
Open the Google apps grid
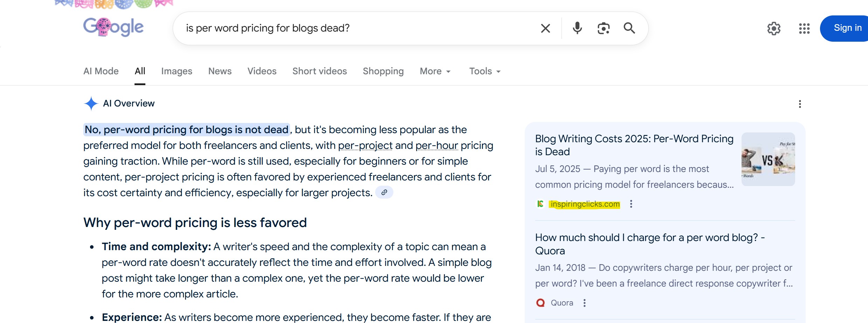point(804,28)
